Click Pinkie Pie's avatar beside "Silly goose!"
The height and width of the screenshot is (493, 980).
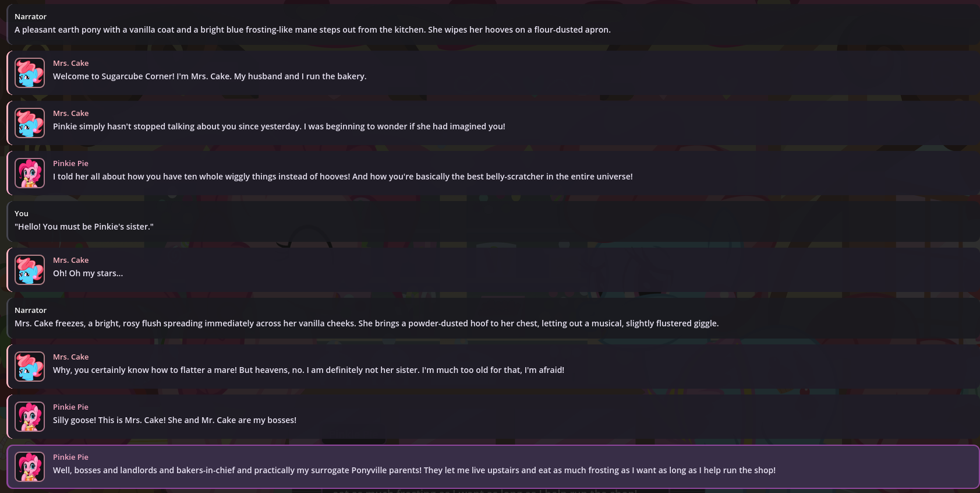(30, 417)
